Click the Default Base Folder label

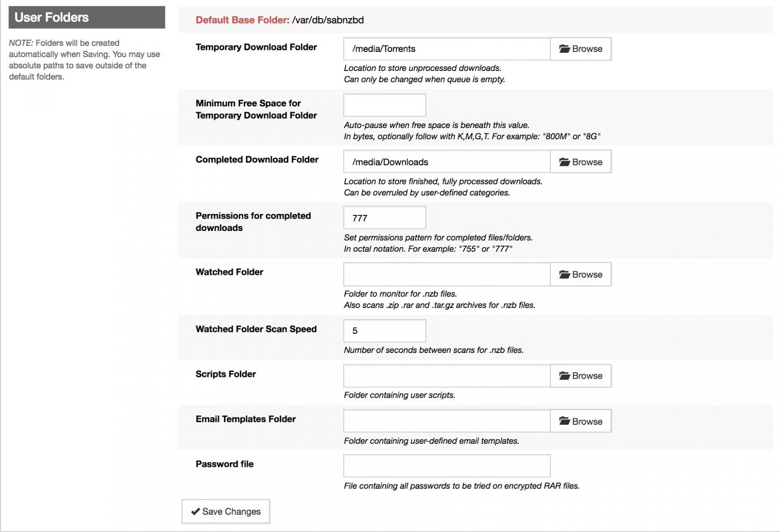coord(242,20)
